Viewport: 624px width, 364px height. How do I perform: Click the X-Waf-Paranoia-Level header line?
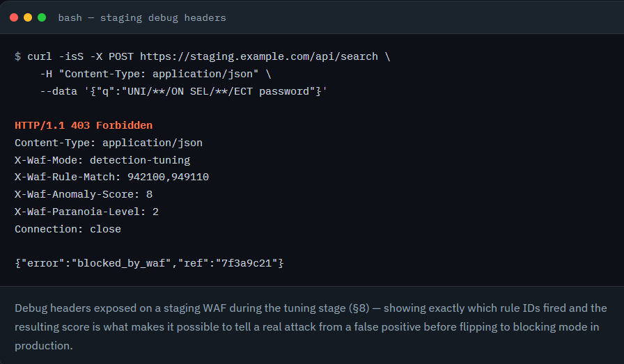pos(87,212)
